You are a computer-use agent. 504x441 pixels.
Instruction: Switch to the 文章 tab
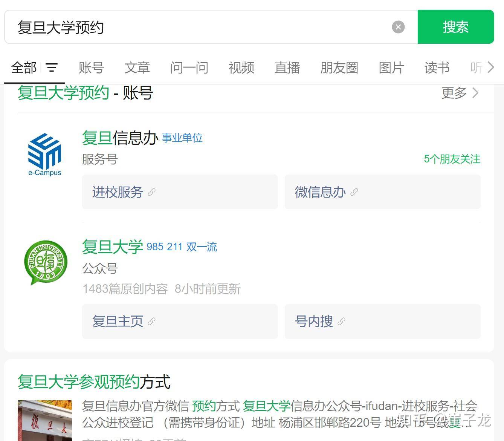click(137, 68)
